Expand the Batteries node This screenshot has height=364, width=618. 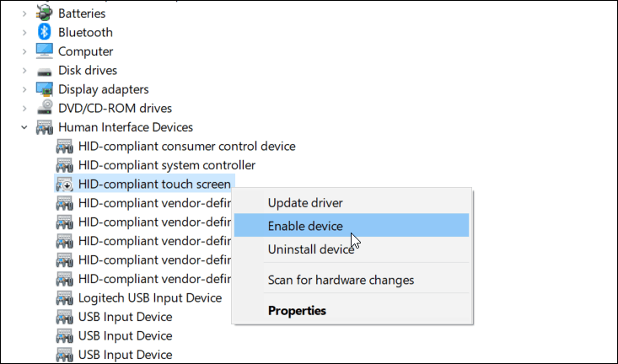(24, 13)
